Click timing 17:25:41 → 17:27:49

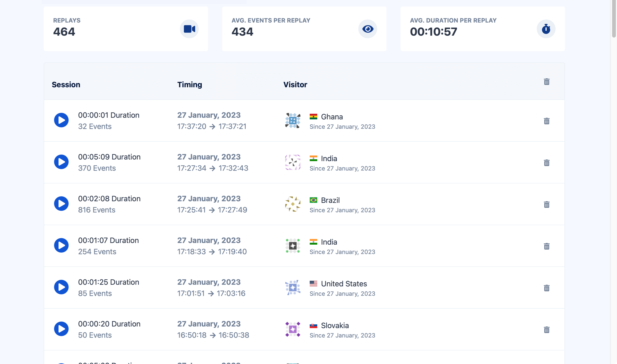(x=212, y=210)
